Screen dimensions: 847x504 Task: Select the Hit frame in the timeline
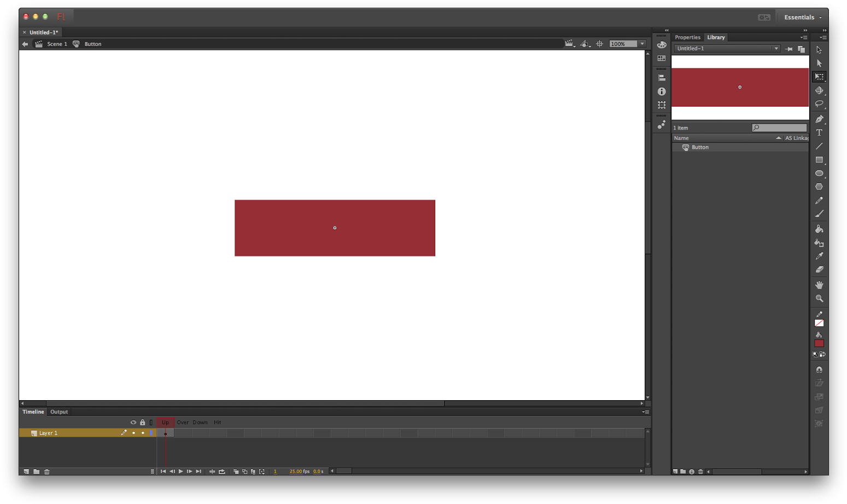click(217, 432)
